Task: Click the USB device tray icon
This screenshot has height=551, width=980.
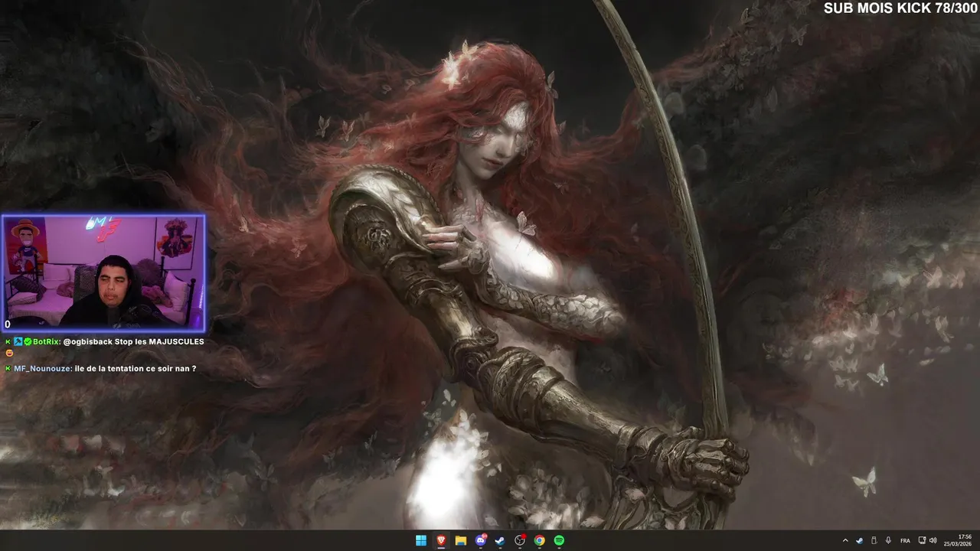Action: (x=874, y=540)
